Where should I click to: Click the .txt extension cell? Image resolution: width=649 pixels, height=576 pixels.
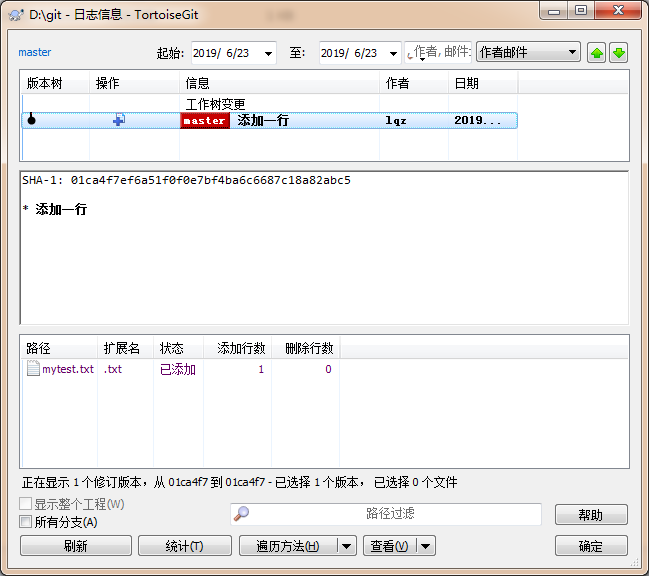[x=113, y=369]
